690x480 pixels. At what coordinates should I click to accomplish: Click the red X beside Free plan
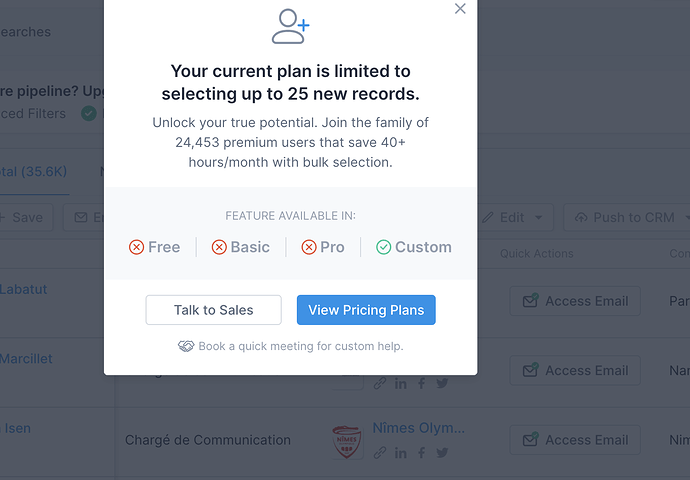137,247
